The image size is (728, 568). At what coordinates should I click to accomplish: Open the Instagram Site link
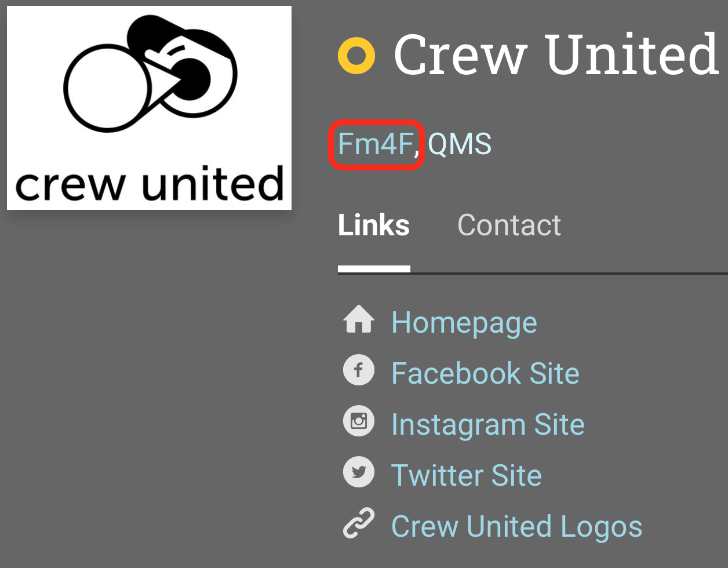click(x=488, y=424)
